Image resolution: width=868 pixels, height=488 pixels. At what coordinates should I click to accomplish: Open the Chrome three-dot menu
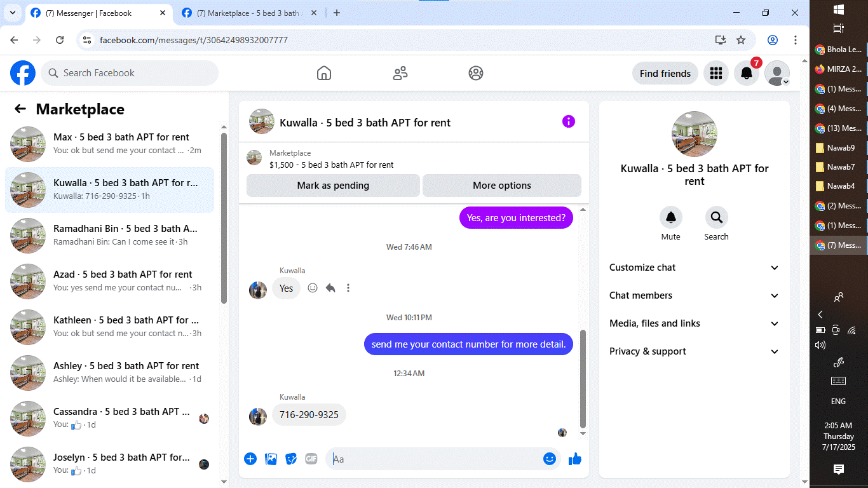pos(796,40)
